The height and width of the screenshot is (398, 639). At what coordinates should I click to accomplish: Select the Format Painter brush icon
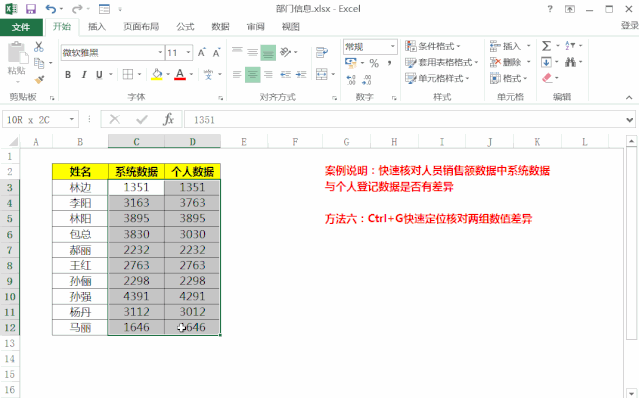point(39,79)
